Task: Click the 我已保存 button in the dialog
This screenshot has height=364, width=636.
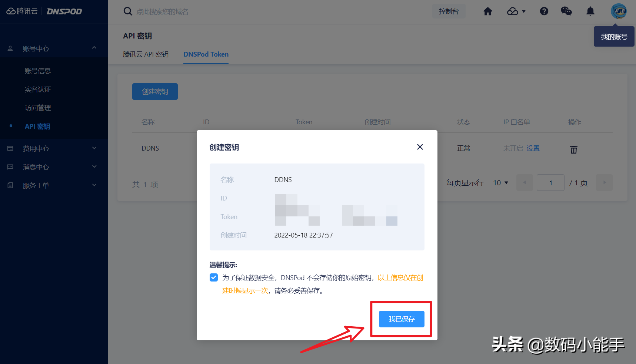Action: (x=401, y=319)
